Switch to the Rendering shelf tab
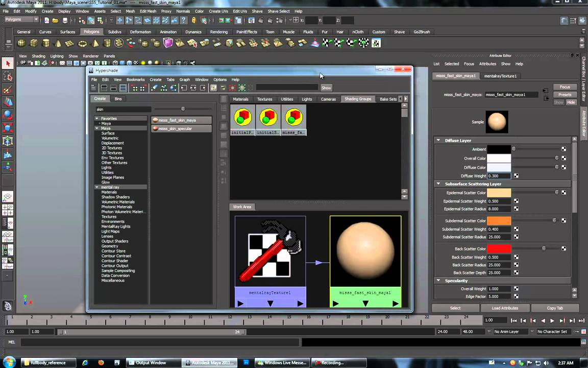Viewport: 588px width, 368px height. tap(218, 32)
